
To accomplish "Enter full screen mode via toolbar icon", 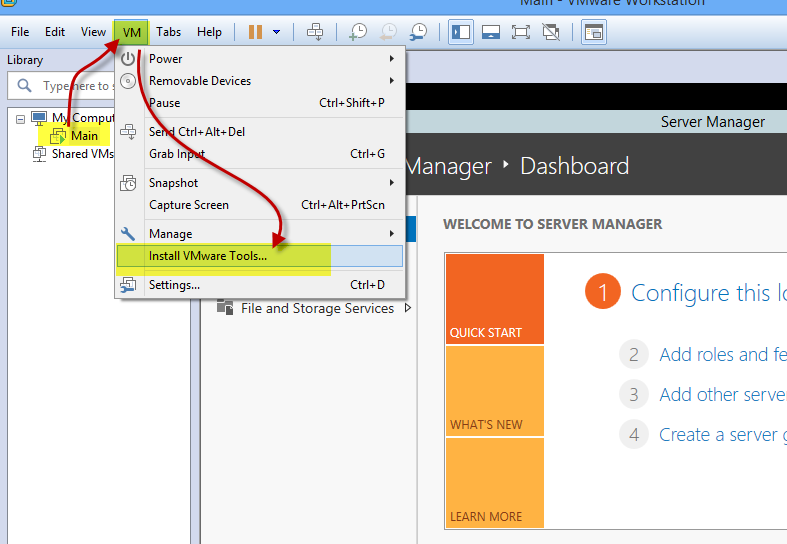I will click(x=520, y=32).
